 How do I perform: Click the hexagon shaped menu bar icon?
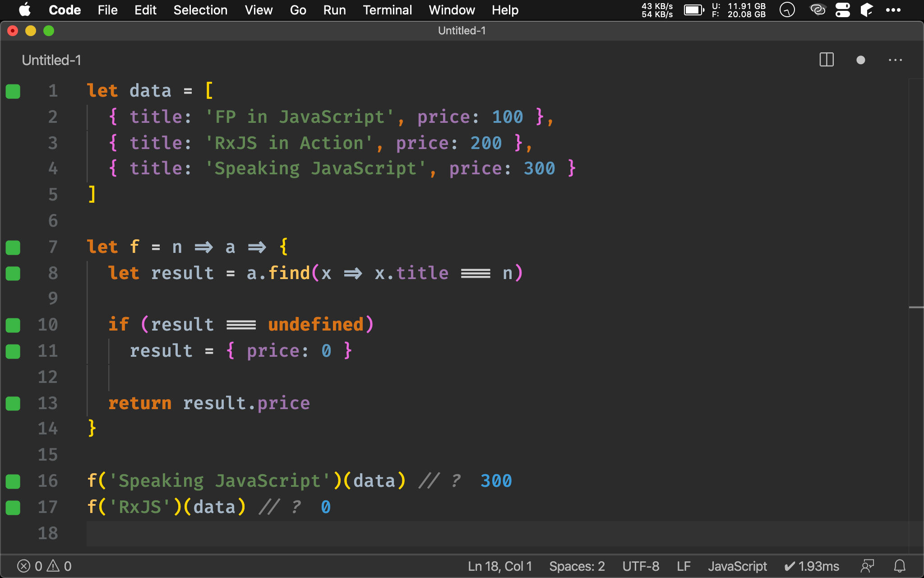pos(867,10)
